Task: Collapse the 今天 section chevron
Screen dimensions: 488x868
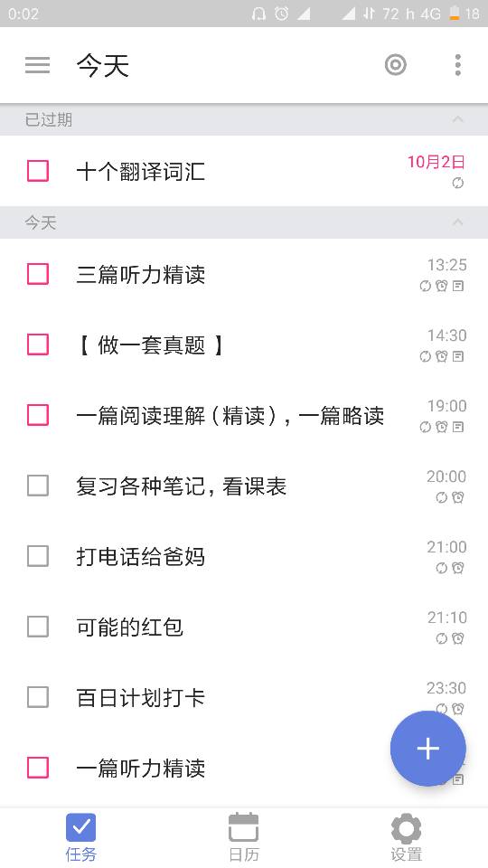Action: click(457, 222)
